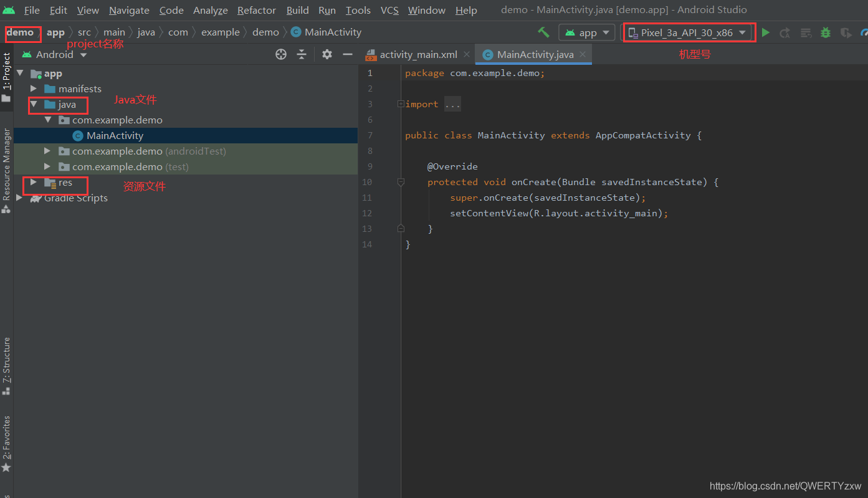Click the src breadcrumb
Viewport: 868px width, 498px height.
tap(84, 32)
